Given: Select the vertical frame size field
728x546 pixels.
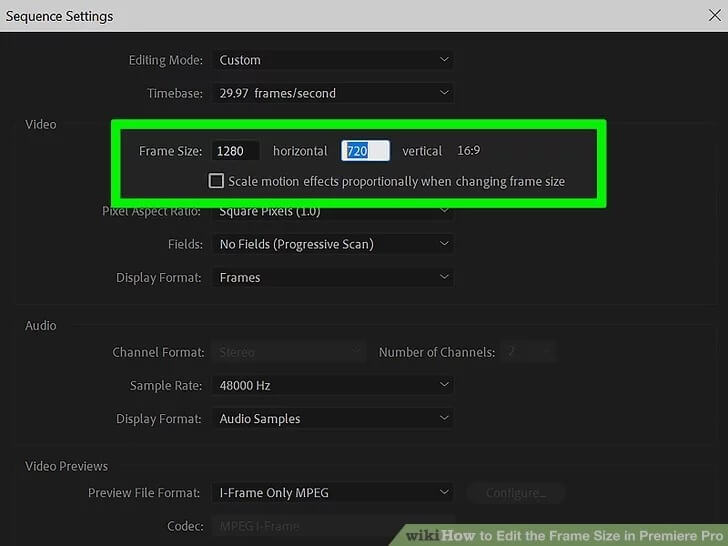Looking at the screenshot, I should [364, 151].
